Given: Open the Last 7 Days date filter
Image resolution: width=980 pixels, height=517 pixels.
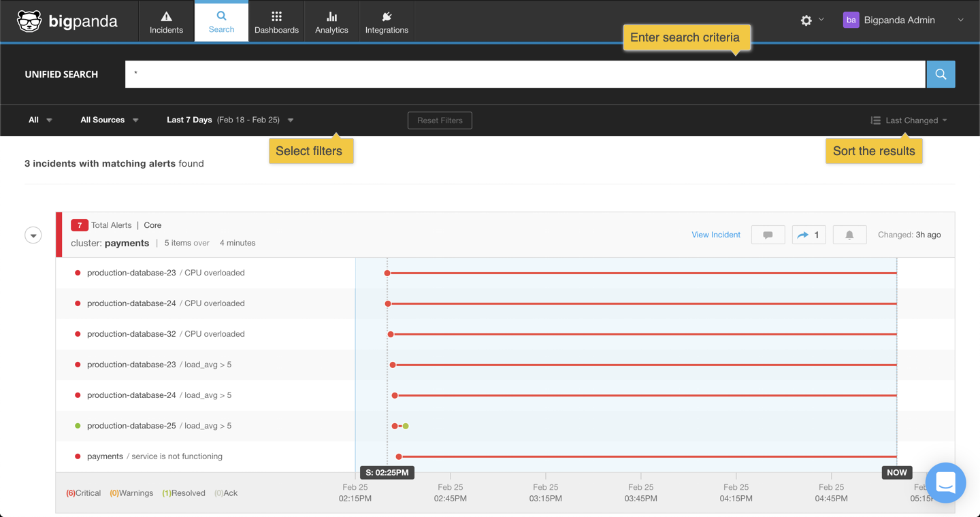Looking at the screenshot, I should point(230,120).
